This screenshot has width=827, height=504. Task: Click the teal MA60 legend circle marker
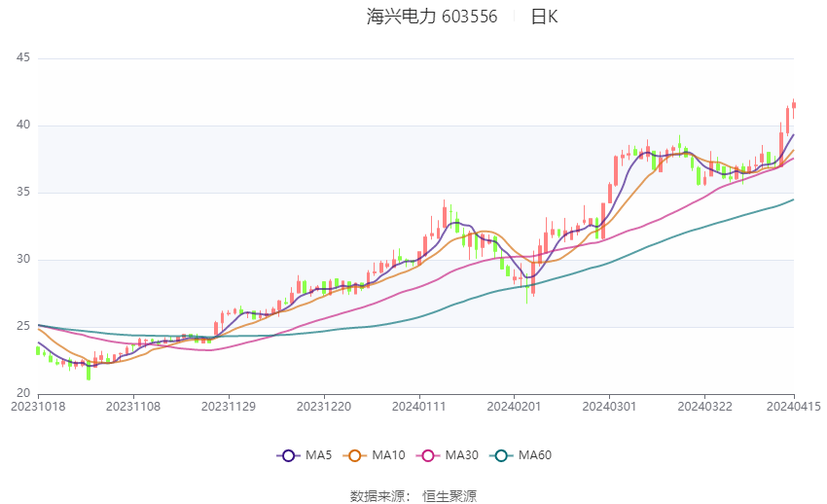pos(502,455)
